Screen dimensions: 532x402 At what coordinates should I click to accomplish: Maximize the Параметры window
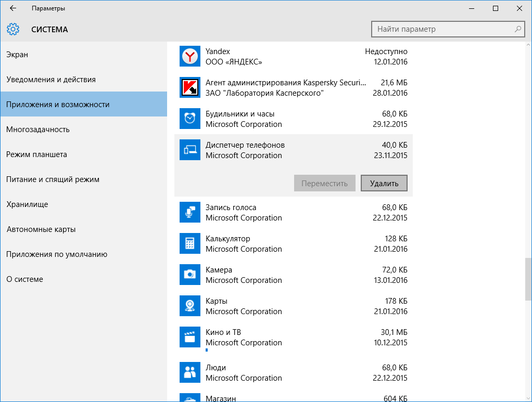point(496,8)
